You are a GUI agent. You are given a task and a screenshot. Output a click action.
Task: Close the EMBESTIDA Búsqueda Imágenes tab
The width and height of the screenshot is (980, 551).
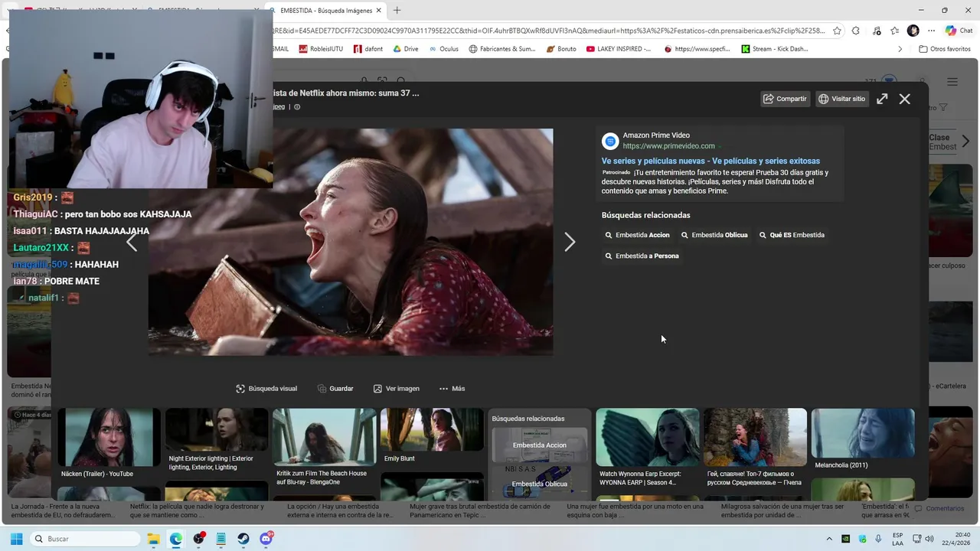[379, 11]
